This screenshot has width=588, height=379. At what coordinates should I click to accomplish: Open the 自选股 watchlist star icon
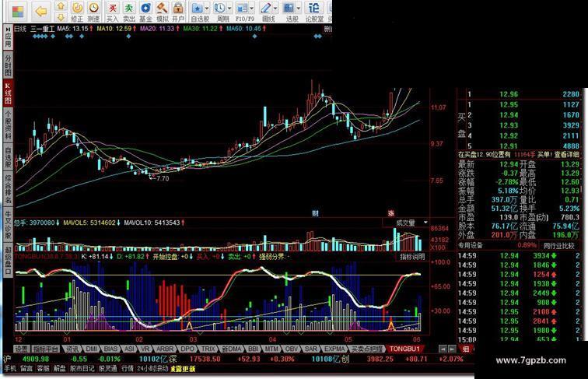pyautogui.click(x=197, y=8)
